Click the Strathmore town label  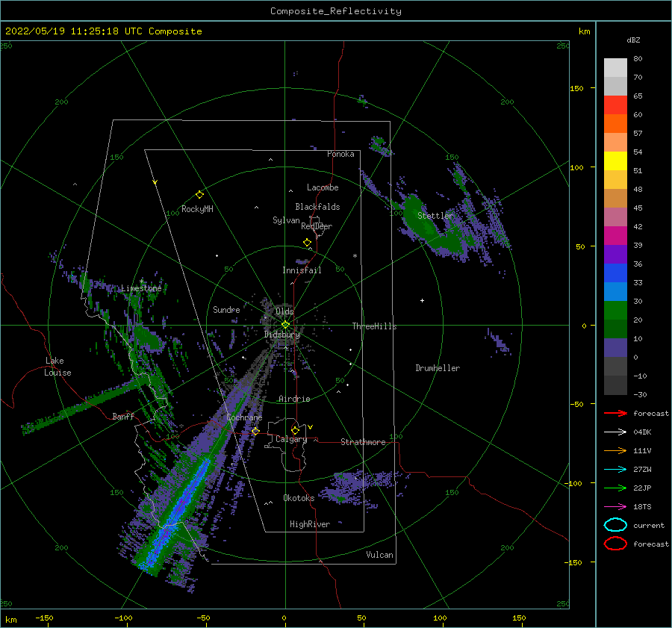pyautogui.click(x=363, y=442)
